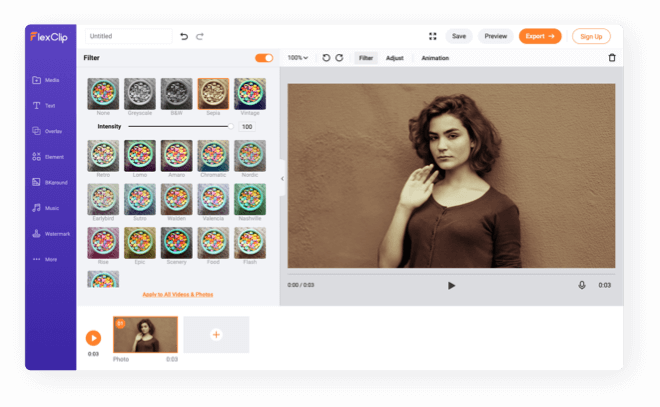Select the Flash filter
The height and width of the screenshot is (407, 660).
pos(250,243)
